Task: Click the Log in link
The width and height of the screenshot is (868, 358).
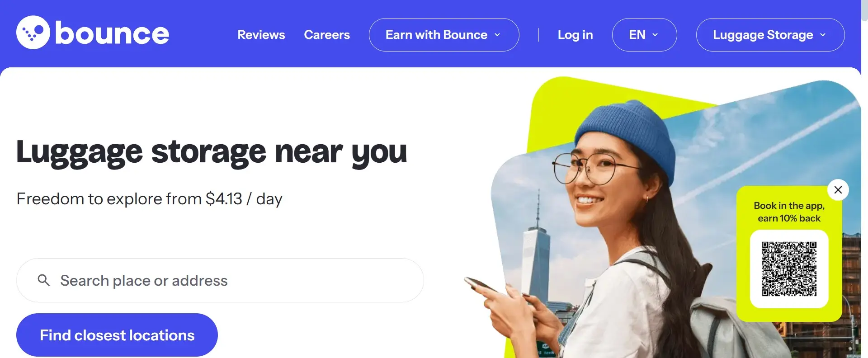Action: 575,35
